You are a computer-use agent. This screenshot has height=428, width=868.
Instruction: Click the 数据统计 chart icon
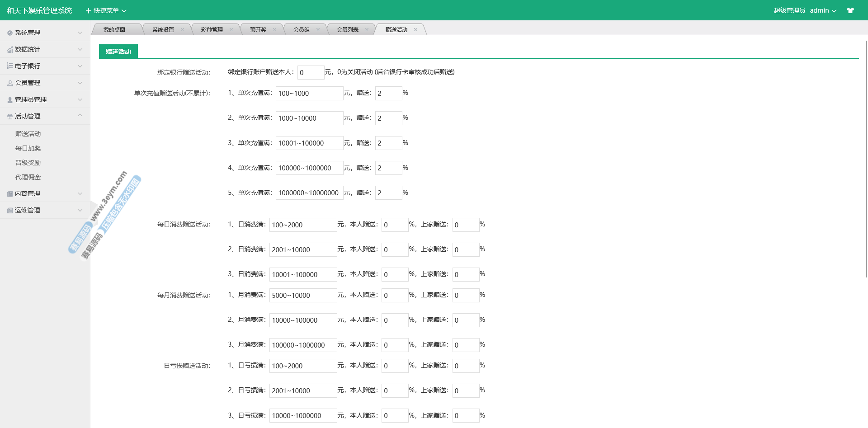point(10,50)
